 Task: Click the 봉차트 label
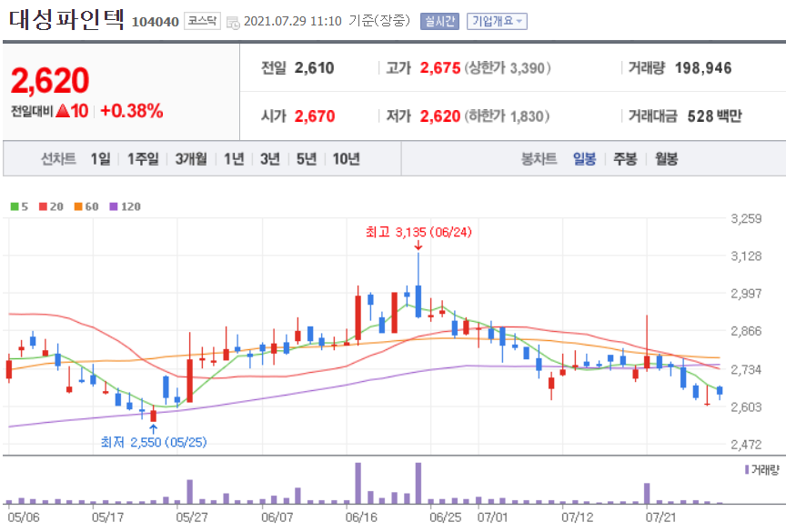[539, 159]
